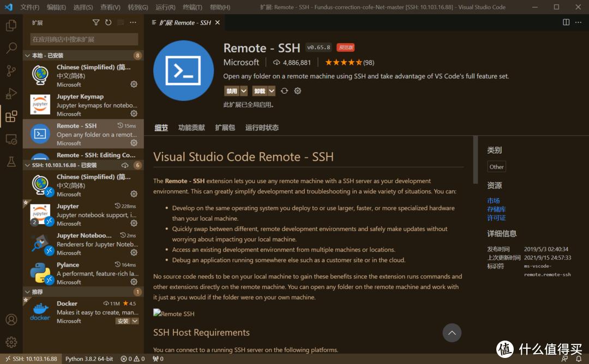
Task: Open the 市场 marketplace link
Action: point(493,201)
